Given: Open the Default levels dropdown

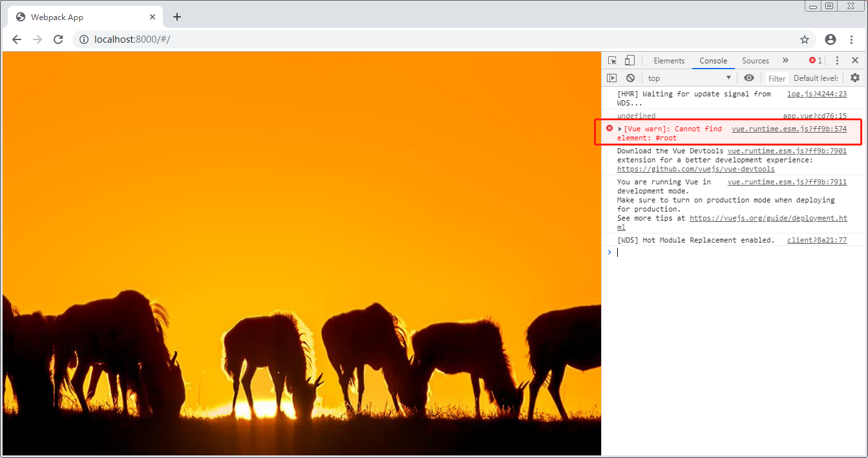Looking at the screenshot, I should tap(816, 78).
